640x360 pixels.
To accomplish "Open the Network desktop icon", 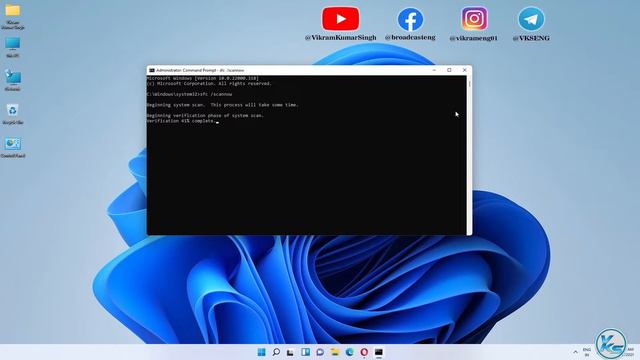I will [x=13, y=80].
